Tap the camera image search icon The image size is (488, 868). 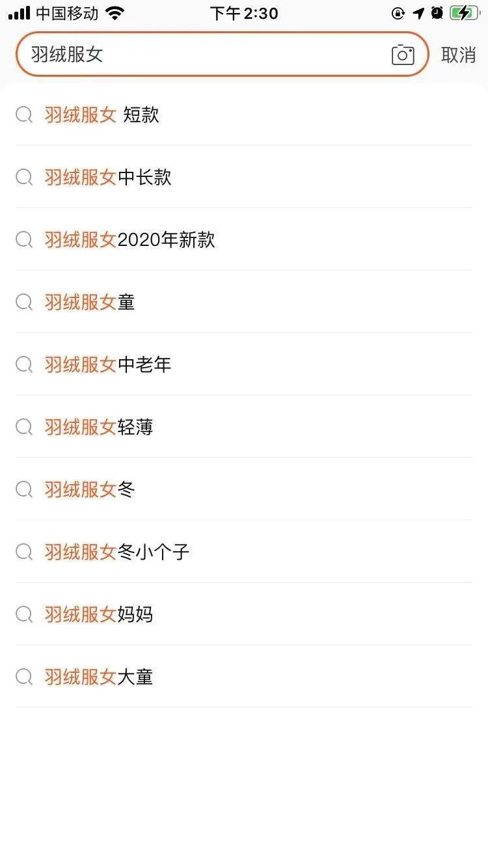403,55
